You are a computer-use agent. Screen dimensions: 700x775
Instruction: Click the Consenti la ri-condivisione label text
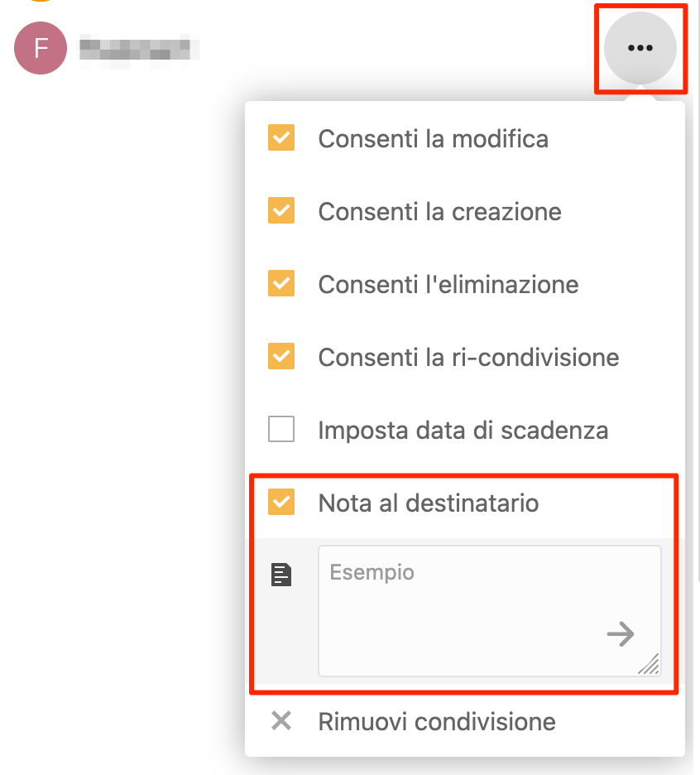pos(468,358)
